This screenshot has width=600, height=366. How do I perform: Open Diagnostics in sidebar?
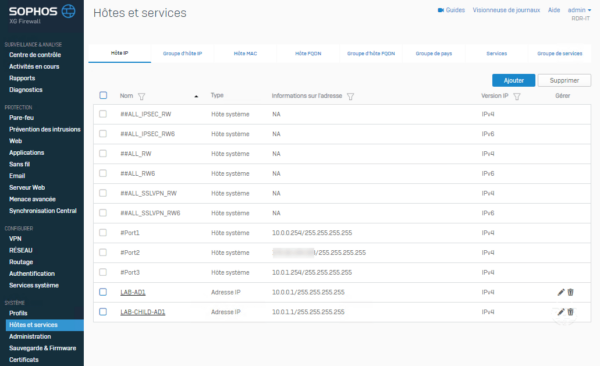tap(26, 90)
